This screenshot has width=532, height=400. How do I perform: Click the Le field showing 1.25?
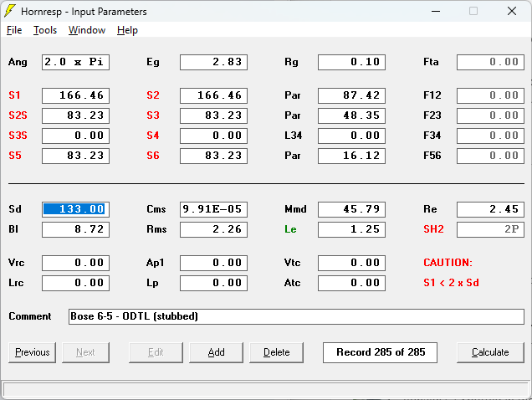pyautogui.click(x=351, y=229)
